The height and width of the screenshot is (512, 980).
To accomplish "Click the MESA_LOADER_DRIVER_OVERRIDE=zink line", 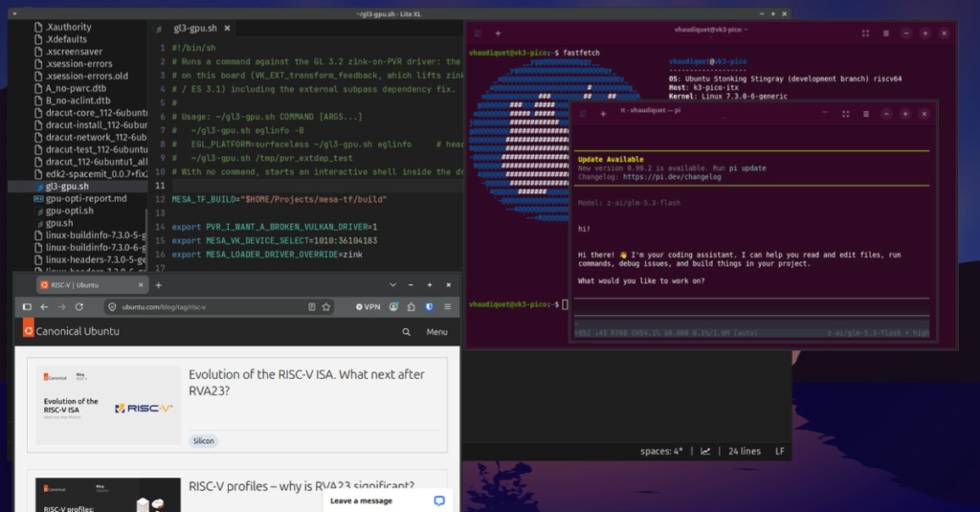I will 267,255.
